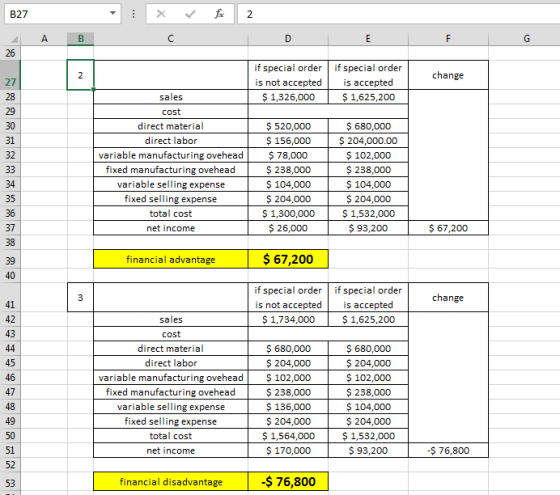Click direct labor $ 156,000 cell

(288, 141)
